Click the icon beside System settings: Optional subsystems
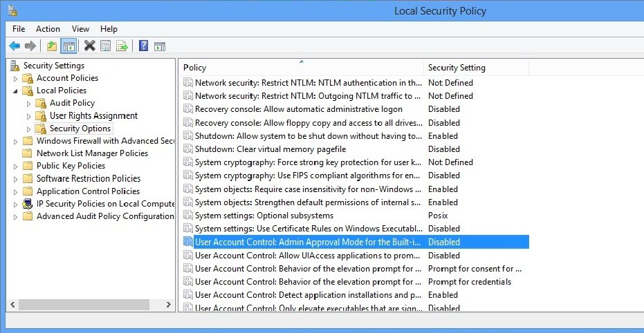This screenshot has height=333, width=644. (x=187, y=216)
